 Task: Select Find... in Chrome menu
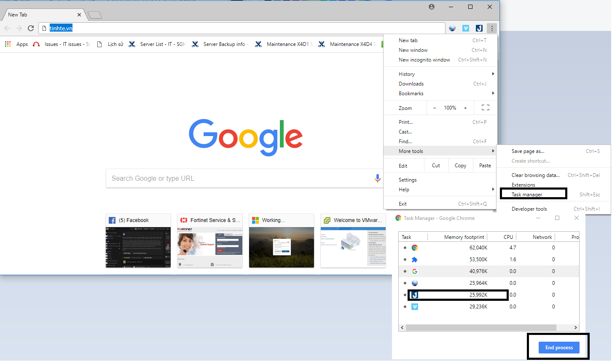[x=440, y=141]
